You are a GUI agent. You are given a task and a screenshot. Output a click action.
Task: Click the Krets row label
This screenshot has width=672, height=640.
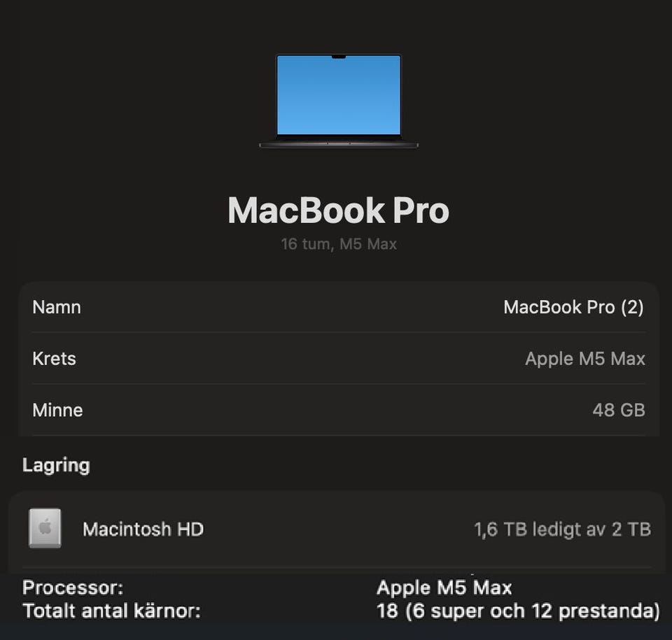[54, 359]
